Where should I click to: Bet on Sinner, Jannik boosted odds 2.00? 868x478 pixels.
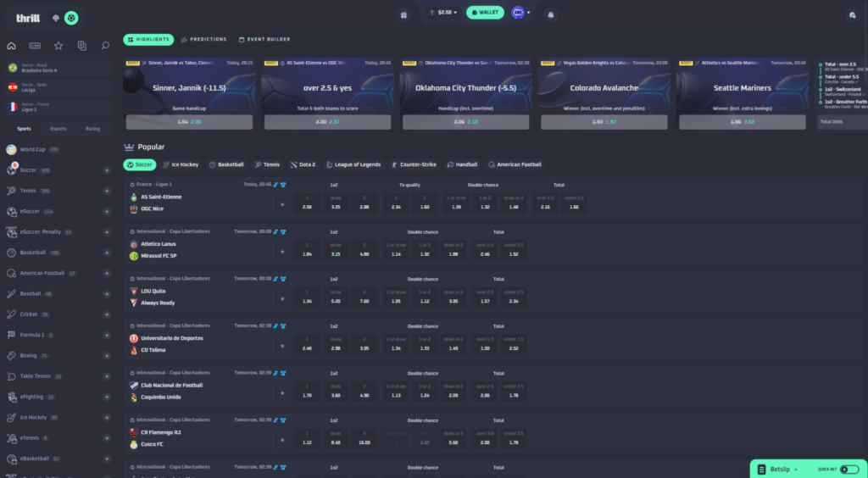[189, 122]
